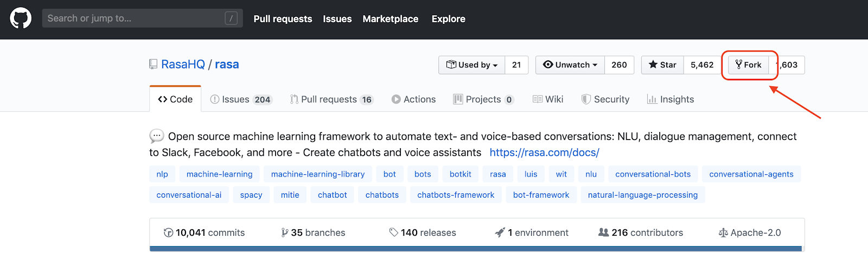The height and width of the screenshot is (258, 868).
Task: Click the rasa topic tag
Action: click(x=498, y=174)
